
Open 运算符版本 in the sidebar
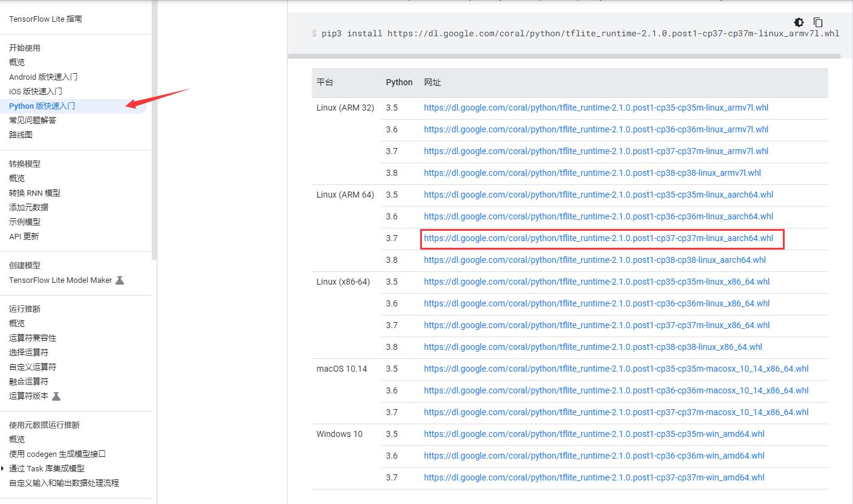[28, 396]
